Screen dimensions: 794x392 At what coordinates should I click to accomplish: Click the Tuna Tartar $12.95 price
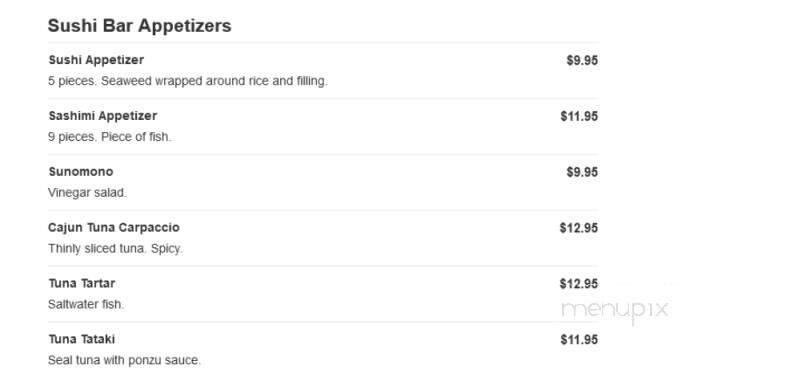click(579, 284)
